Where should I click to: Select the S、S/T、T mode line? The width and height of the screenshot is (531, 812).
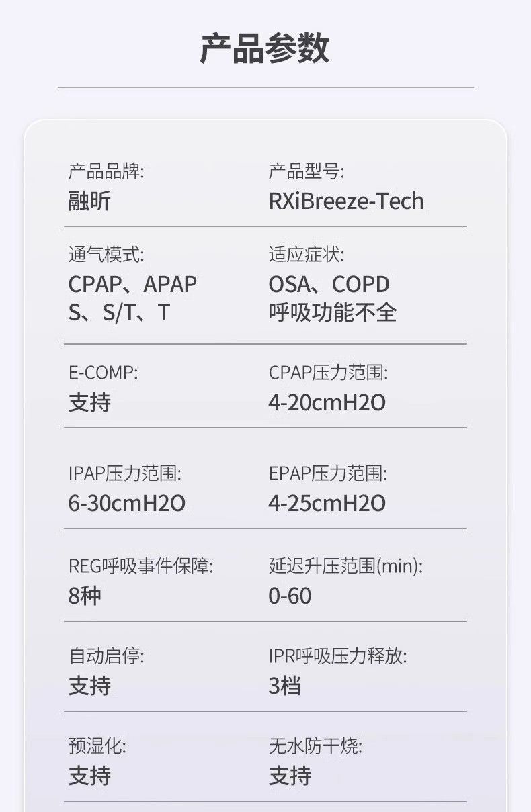[x=119, y=313]
